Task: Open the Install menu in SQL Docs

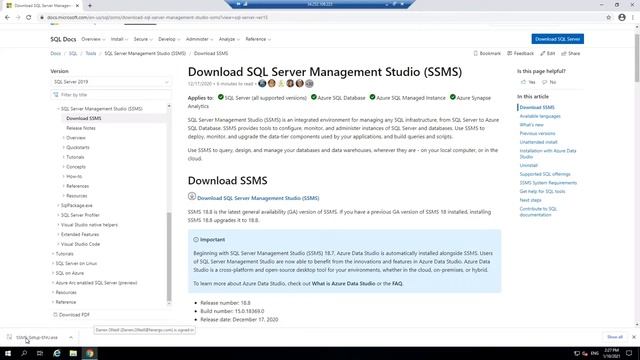Action: point(119,39)
